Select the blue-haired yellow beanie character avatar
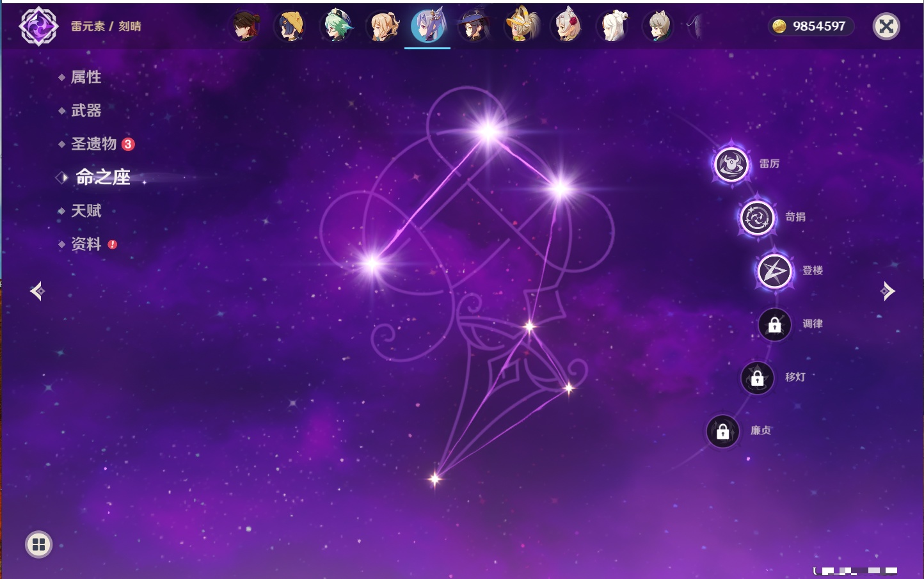This screenshot has height=579, width=924. point(291,26)
